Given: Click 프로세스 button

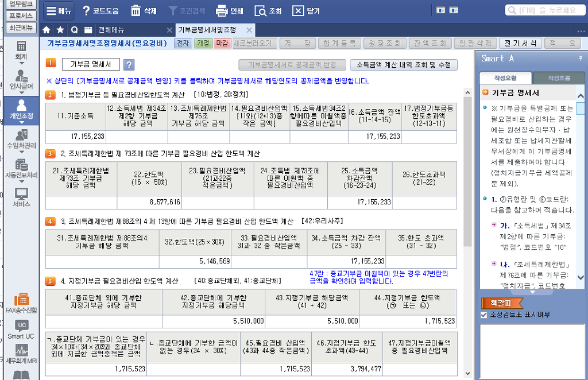Looking at the screenshot, I should (x=21, y=15).
